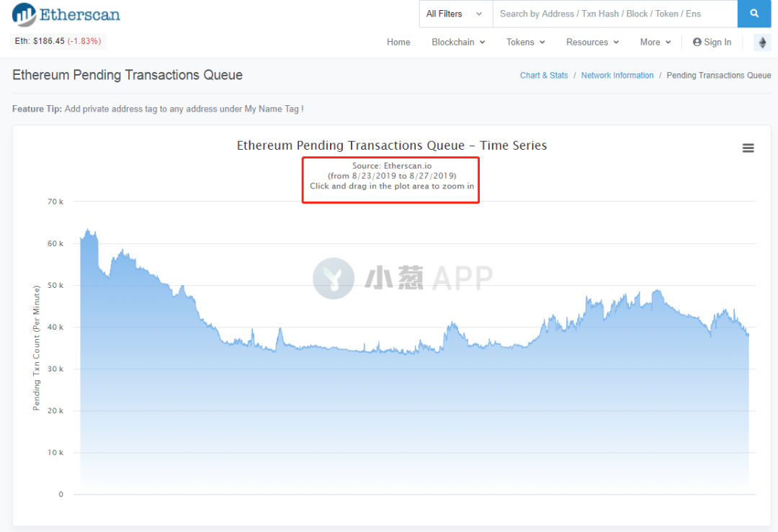Screen dimensions: 778x532
Task: Open the All Filters dropdown
Action: [455, 14]
